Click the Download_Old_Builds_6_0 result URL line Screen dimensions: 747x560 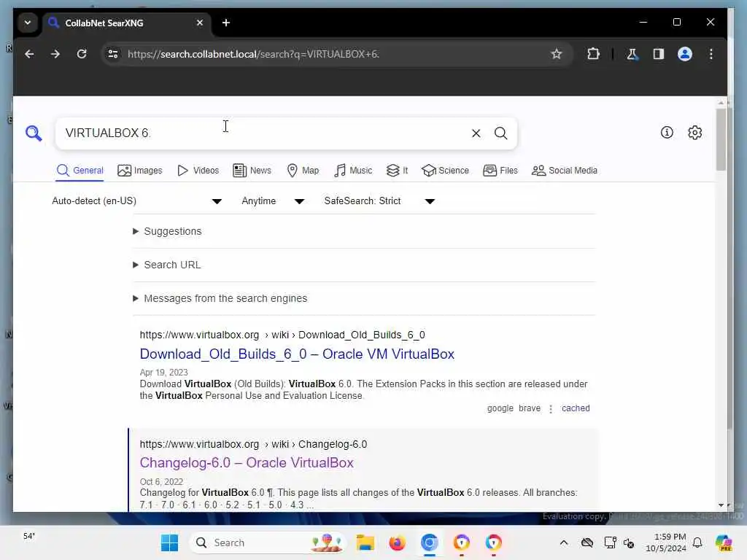[282, 335]
